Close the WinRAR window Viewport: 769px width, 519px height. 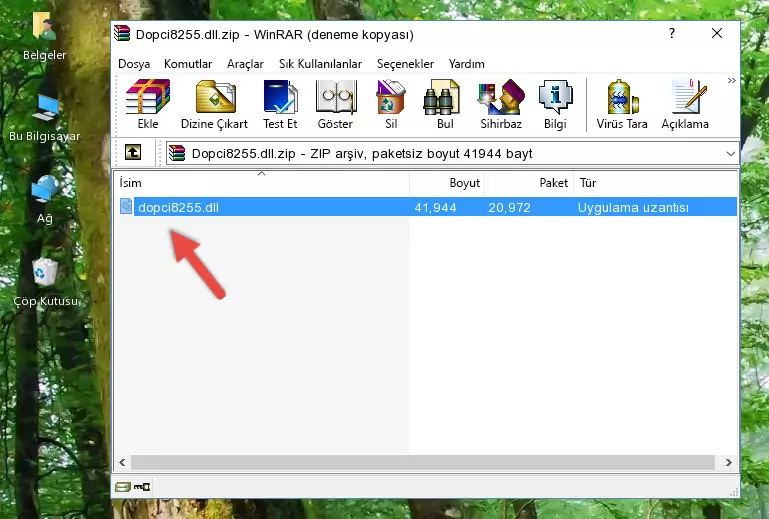point(717,33)
